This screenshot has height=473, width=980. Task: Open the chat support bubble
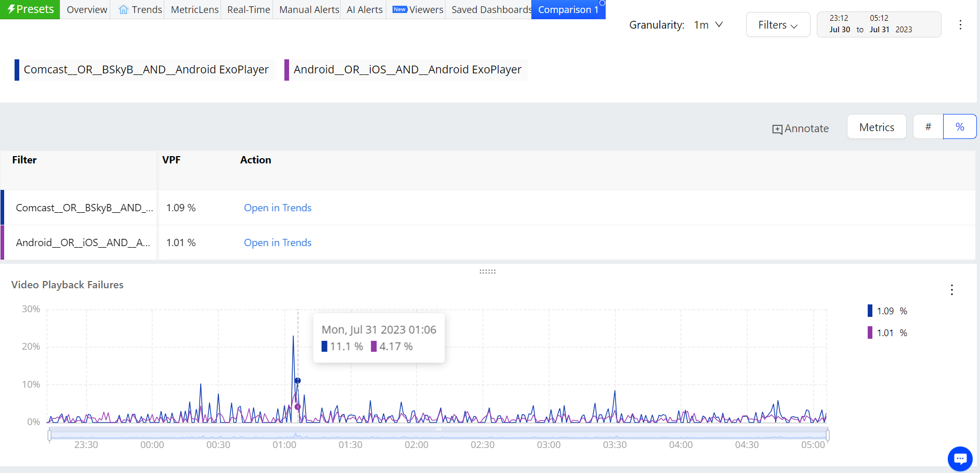[960, 458]
